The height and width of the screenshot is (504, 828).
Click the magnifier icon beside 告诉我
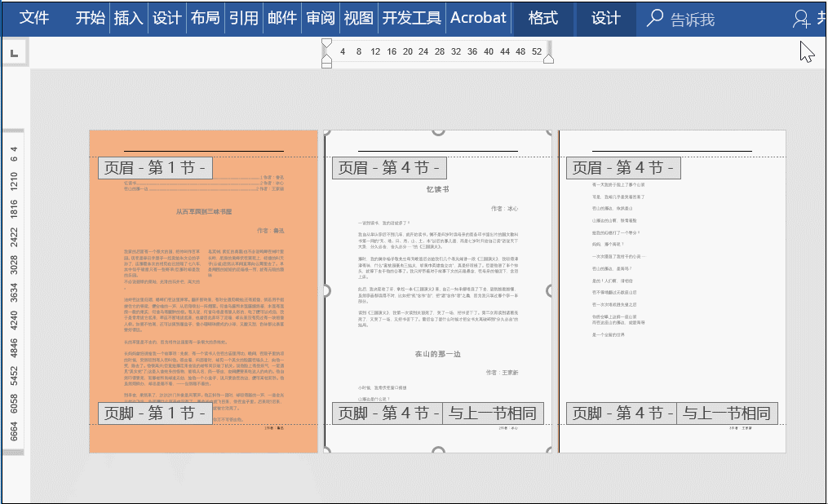[x=655, y=18]
